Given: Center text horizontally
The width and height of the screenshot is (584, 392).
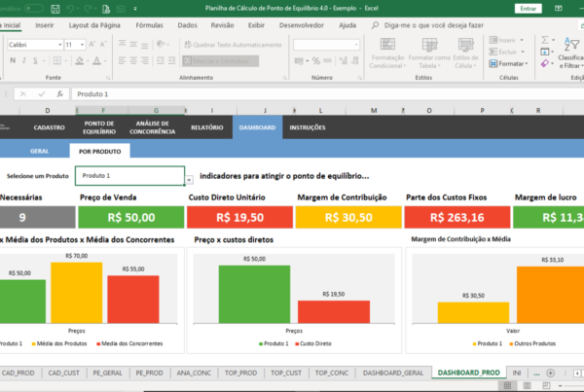Looking at the screenshot, I should click(x=133, y=60).
